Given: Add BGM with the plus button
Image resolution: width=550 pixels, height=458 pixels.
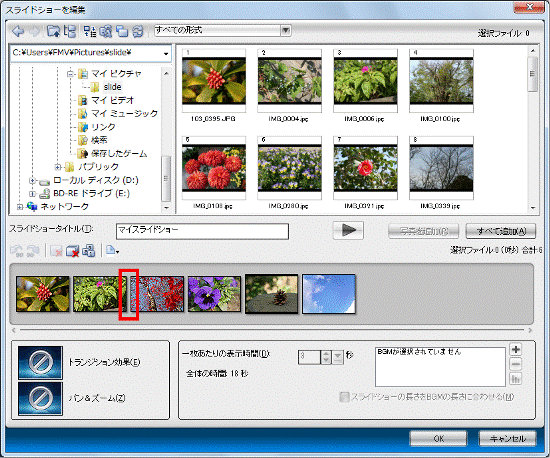Looking at the screenshot, I should pos(516,349).
